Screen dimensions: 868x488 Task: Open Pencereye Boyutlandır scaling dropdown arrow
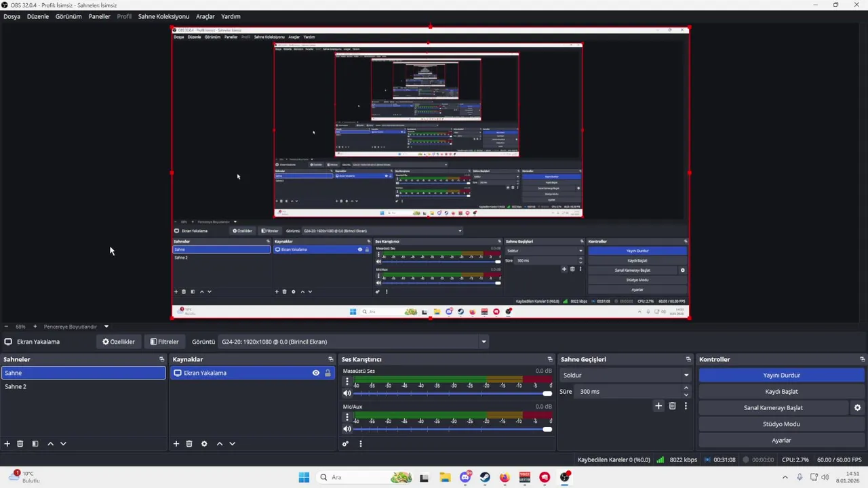pyautogui.click(x=106, y=327)
